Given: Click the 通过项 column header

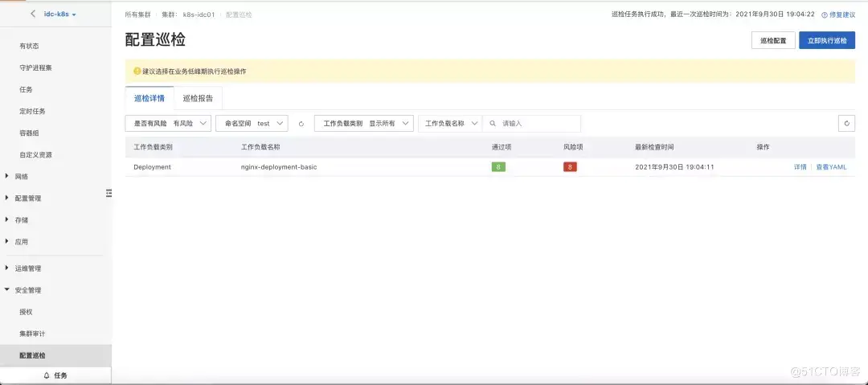Looking at the screenshot, I should point(502,147).
